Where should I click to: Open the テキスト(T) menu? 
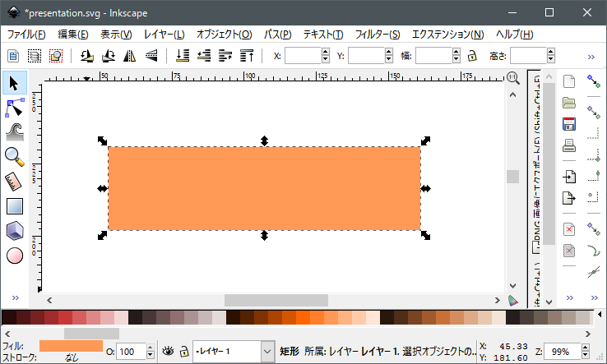coord(323,35)
